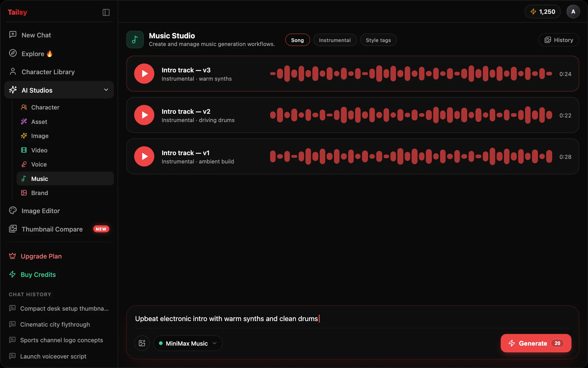Image resolution: width=588 pixels, height=368 pixels.
Task: Open Cinematic city flythrough chat
Action: coord(59,324)
